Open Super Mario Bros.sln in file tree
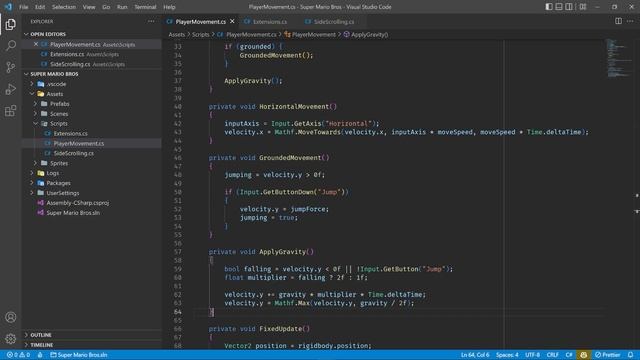640x360 pixels. pos(73,213)
